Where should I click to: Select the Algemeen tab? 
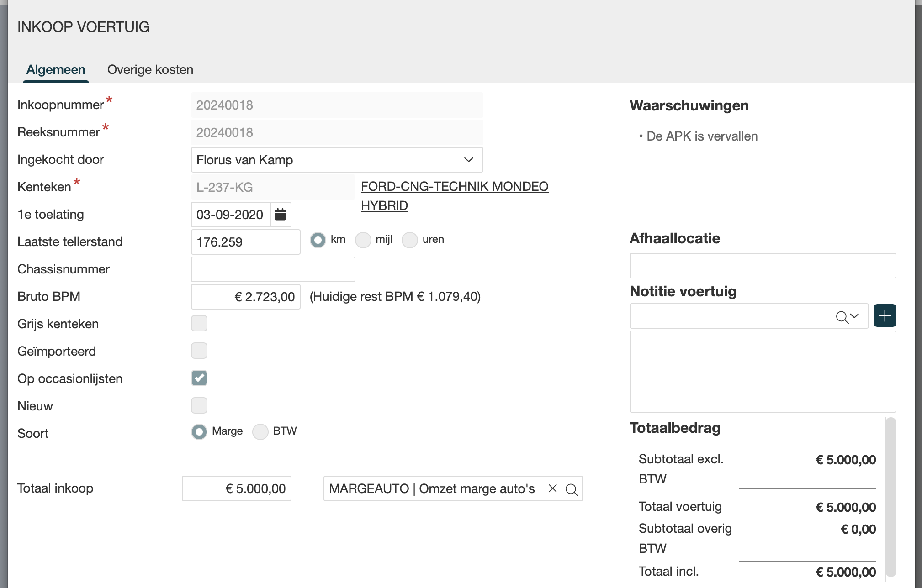[x=56, y=70]
